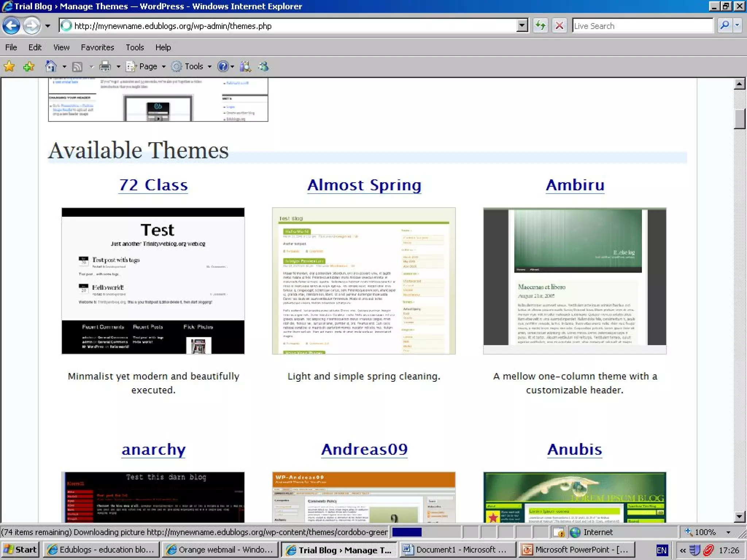Click the Back navigation arrow button
The width and height of the screenshot is (747, 560).
point(11,26)
